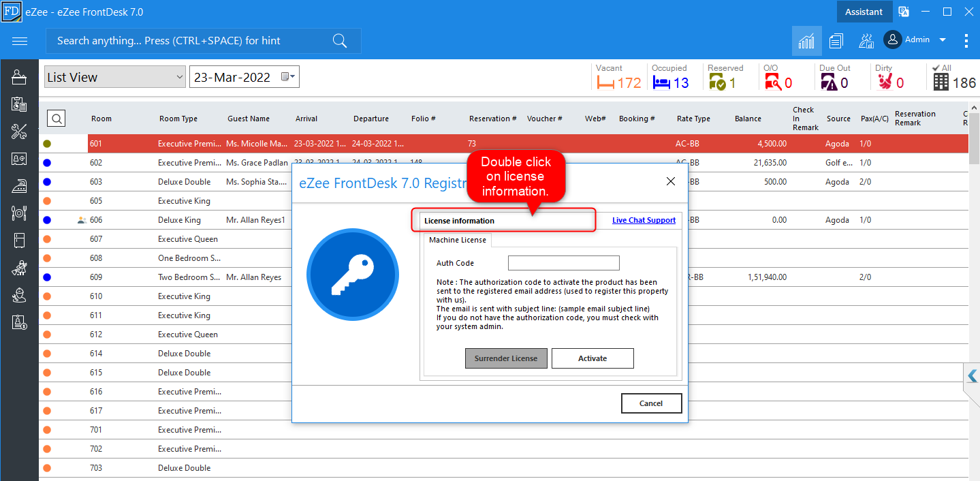Open the guest contact card sidebar icon

[19, 159]
